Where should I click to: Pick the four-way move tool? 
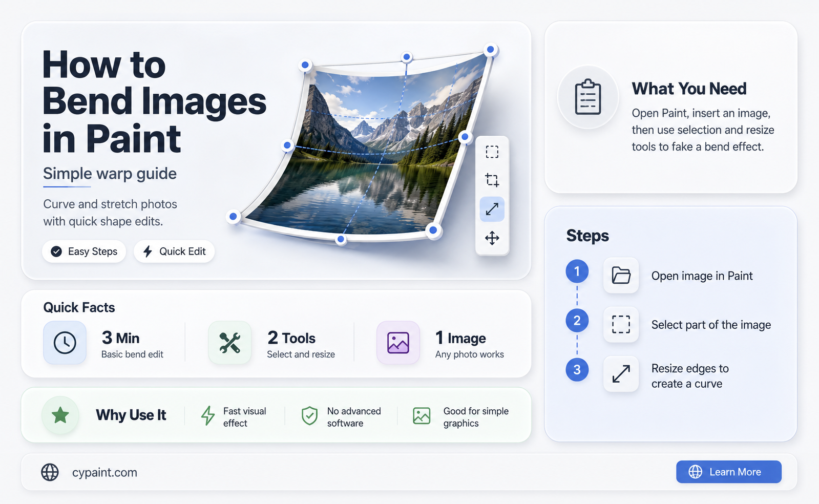click(492, 238)
